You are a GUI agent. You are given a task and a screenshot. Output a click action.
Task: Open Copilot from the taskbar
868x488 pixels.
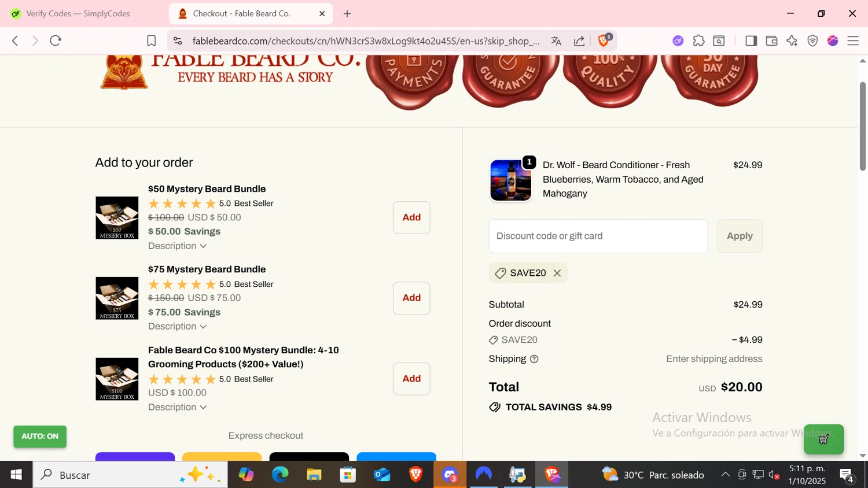[247, 475]
